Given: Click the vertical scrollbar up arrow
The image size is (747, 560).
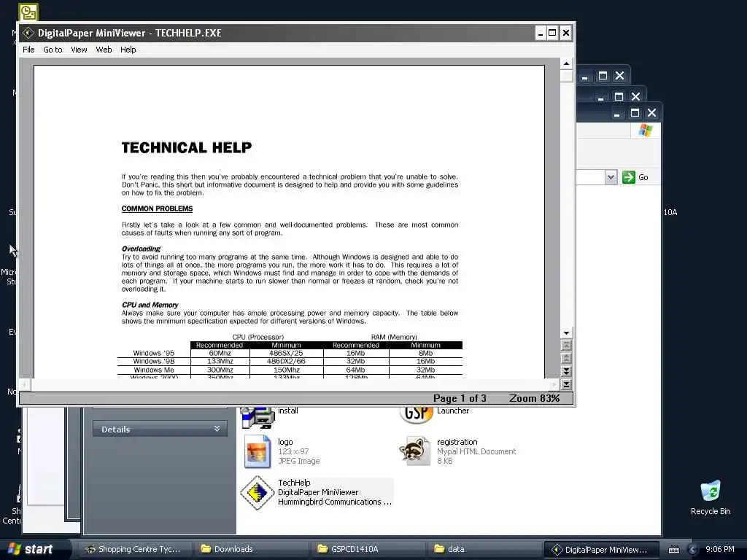Looking at the screenshot, I should (x=566, y=63).
